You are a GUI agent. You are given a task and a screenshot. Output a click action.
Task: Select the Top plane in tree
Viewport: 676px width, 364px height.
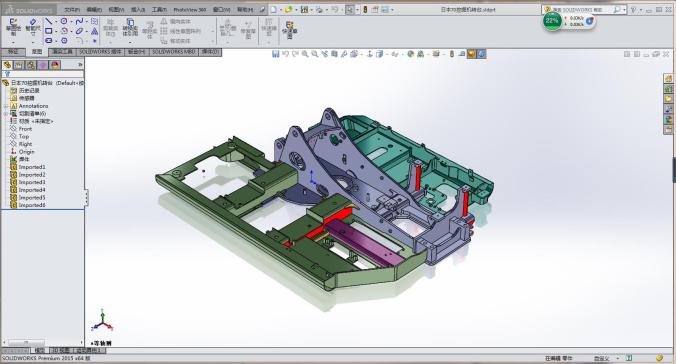pos(23,136)
